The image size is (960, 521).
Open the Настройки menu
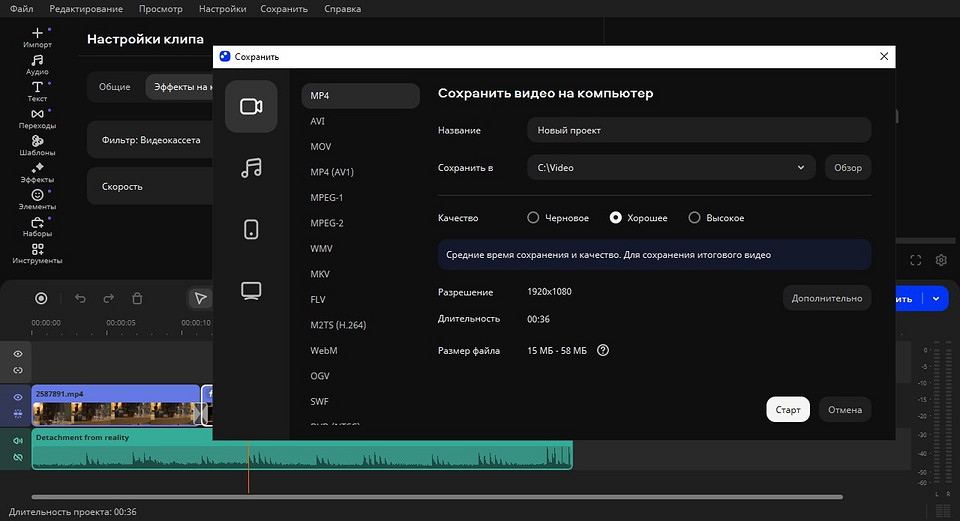click(222, 9)
